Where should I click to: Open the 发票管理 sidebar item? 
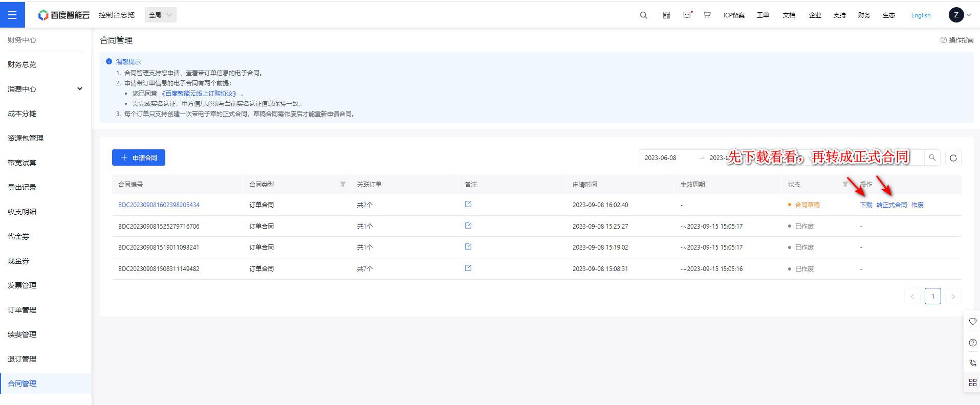point(22,285)
